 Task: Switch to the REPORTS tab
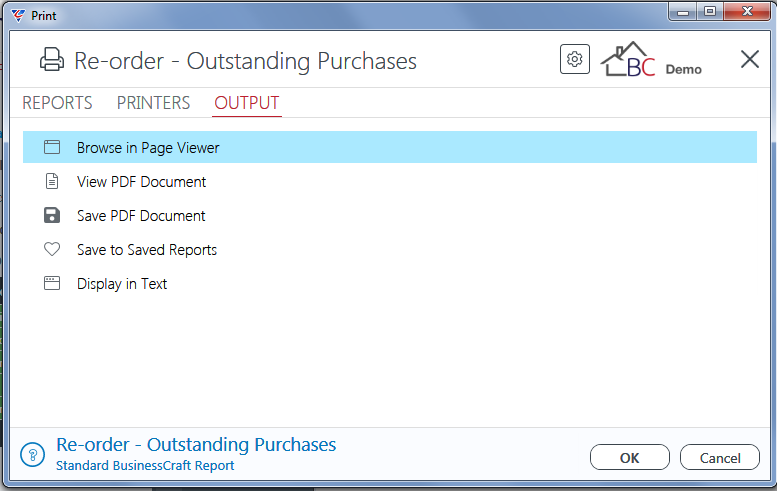pos(57,103)
